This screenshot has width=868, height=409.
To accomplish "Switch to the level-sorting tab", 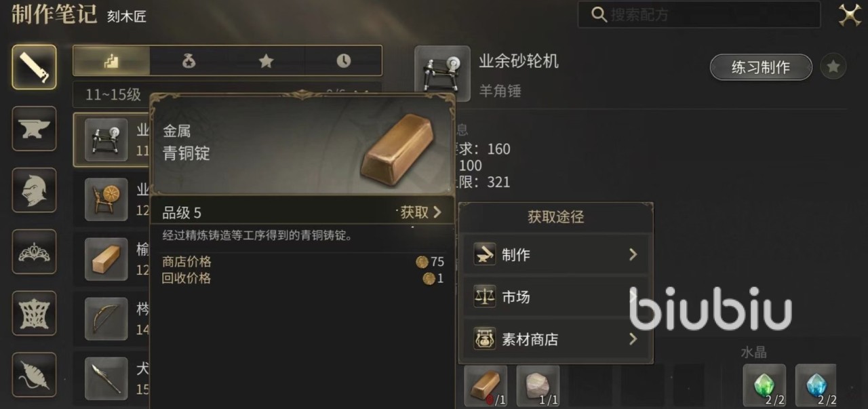I will [x=111, y=61].
